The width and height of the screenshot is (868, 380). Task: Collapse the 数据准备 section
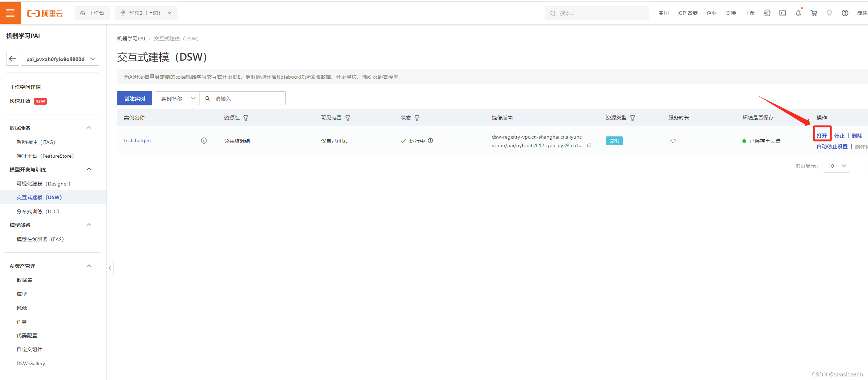pos(89,128)
